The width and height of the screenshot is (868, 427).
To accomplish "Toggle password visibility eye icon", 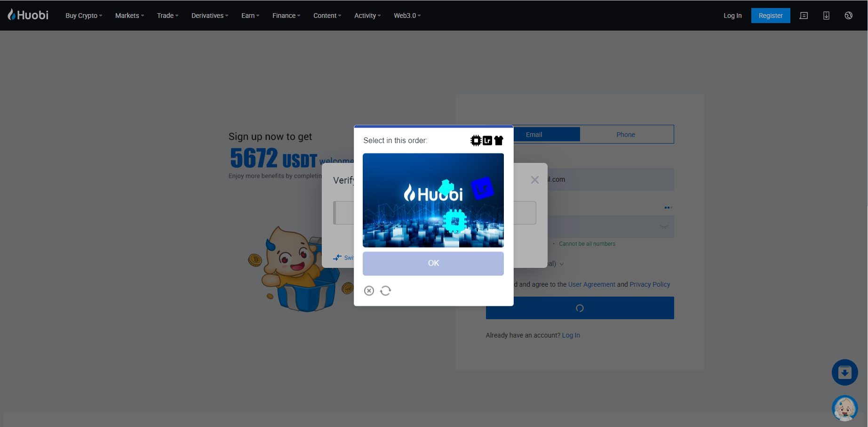I will coord(664,227).
